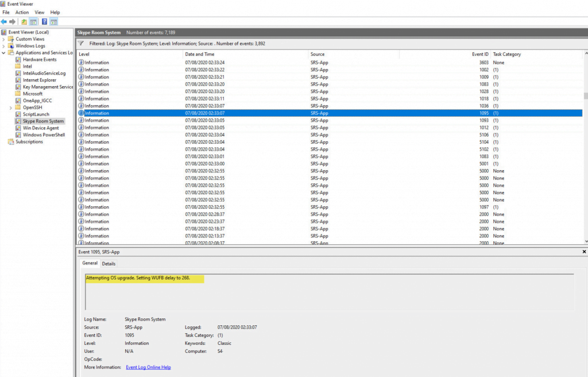Select Windows PowerShell log in tree
This screenshot has width=588, height=377.
pos(44,135)
